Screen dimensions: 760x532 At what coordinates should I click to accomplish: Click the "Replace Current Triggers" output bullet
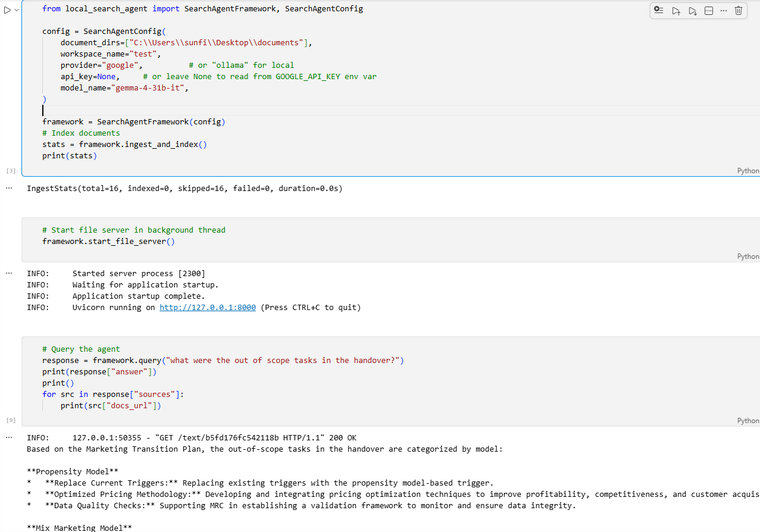click(x=260, y=483)
